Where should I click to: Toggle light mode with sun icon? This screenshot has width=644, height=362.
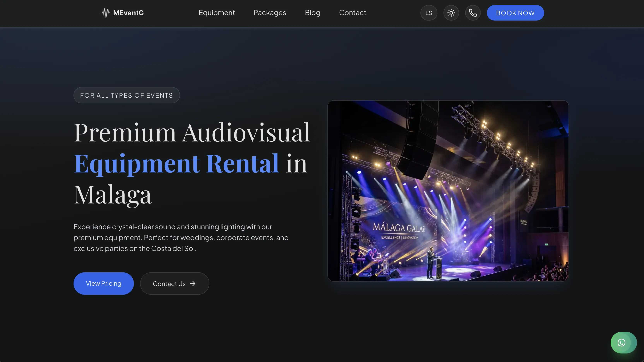pyautogui.click(x=451, y=13)
